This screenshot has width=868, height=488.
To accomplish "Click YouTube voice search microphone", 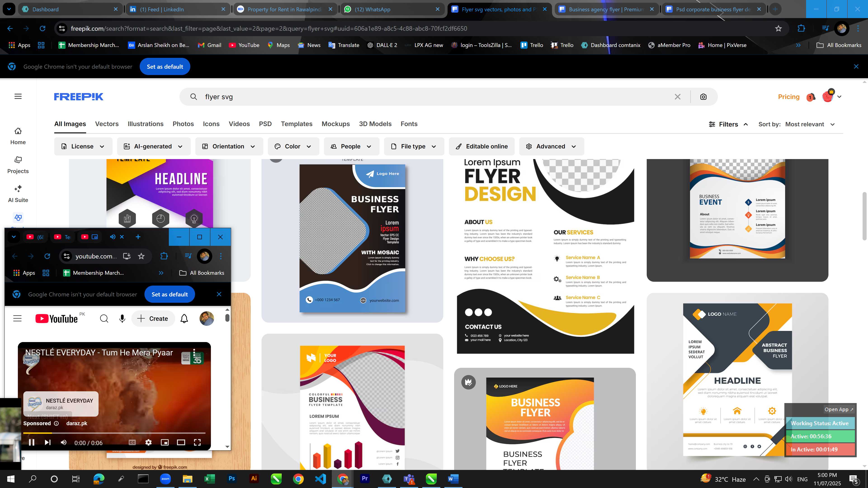I will click(122, 319).
